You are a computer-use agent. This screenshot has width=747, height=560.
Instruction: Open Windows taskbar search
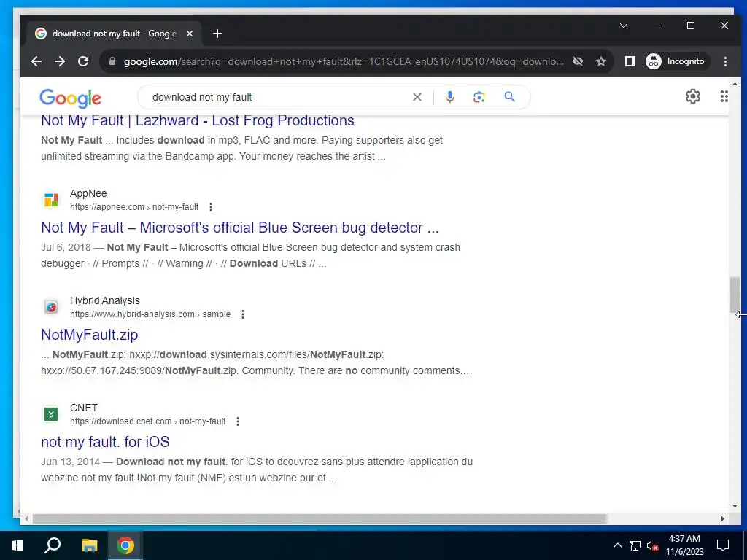click(x=53, y=545)
